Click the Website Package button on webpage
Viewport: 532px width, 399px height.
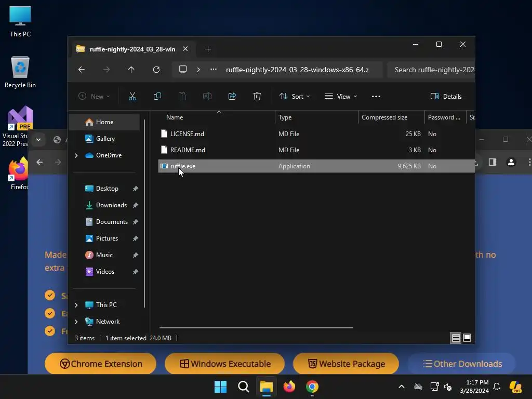pyautogui.click(x=345, y=364)
